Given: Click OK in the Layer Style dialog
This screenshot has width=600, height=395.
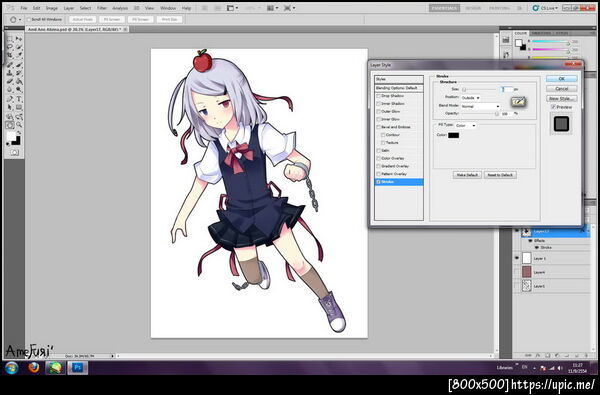Looking at the screenshot, I should pos(561,78).
